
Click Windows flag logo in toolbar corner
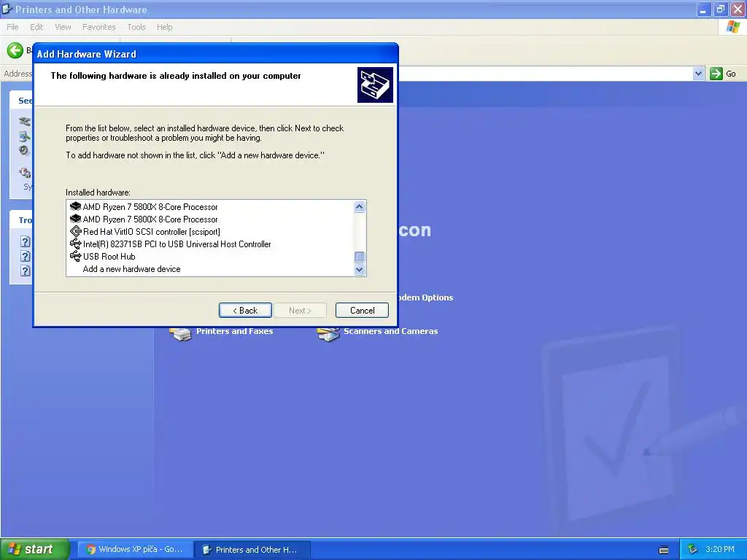(732, 27)
